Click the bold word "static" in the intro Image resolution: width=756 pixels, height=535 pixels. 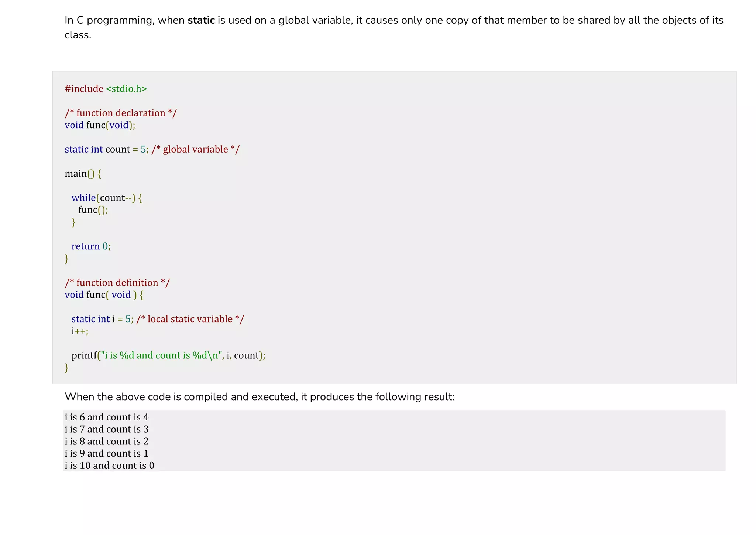201,20
